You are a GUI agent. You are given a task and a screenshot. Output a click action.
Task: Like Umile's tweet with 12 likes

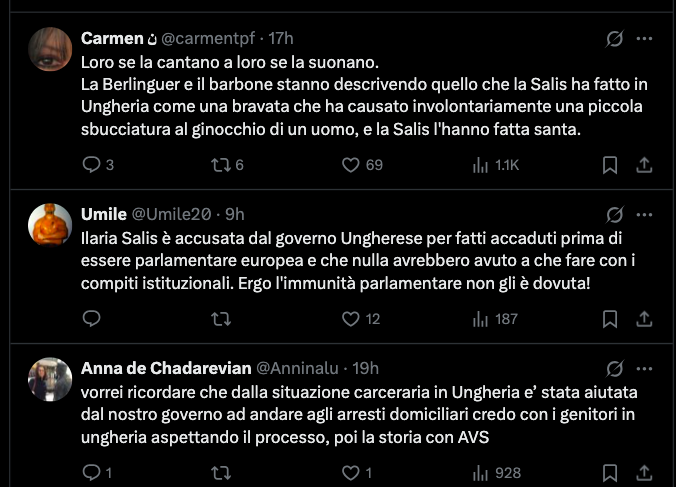[x=350, y=319]
